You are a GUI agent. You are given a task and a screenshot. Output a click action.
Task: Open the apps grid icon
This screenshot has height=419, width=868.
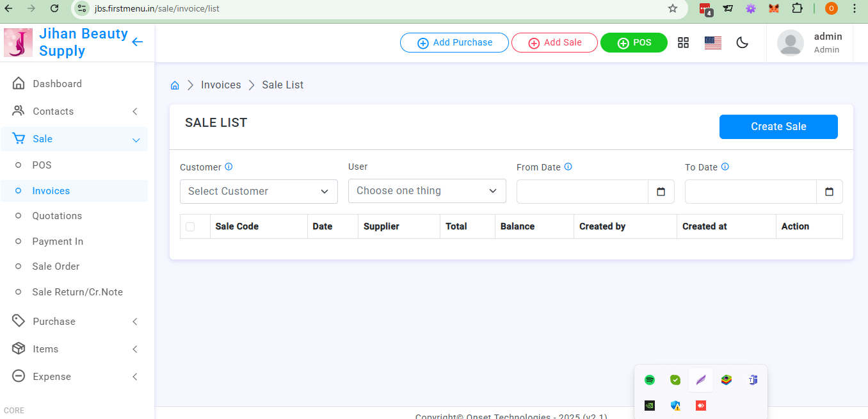(683, 43)
